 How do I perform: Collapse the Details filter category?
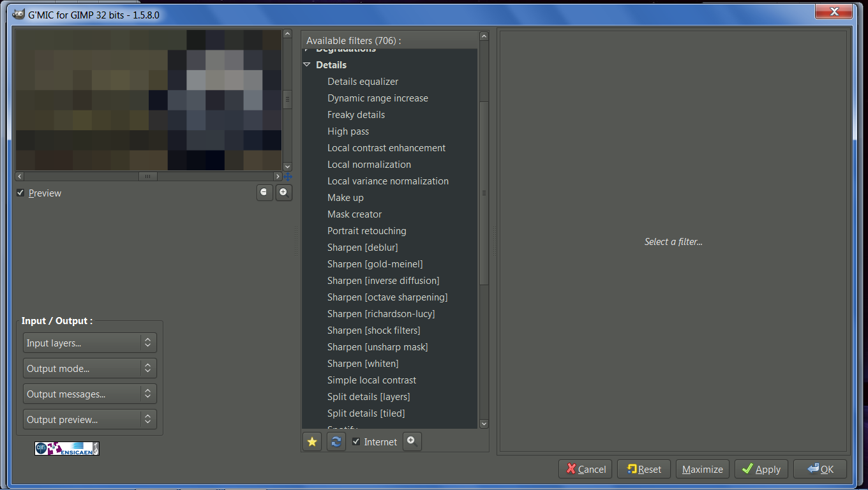[x=307, y=64]
